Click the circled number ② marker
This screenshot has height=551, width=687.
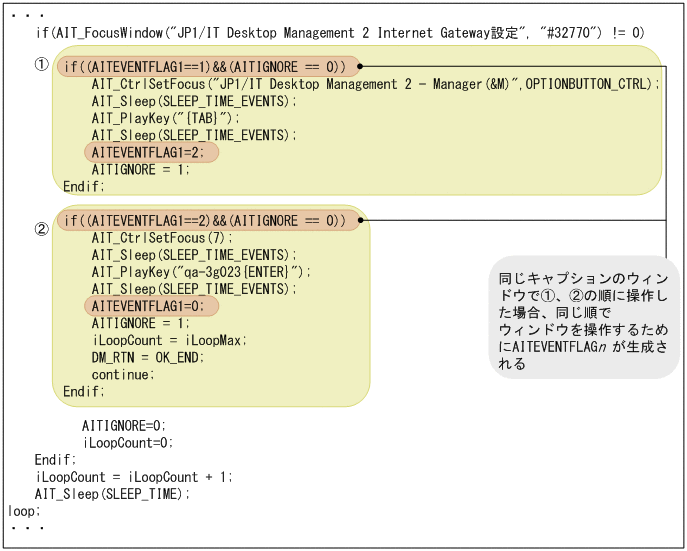(x=41, y=228)
